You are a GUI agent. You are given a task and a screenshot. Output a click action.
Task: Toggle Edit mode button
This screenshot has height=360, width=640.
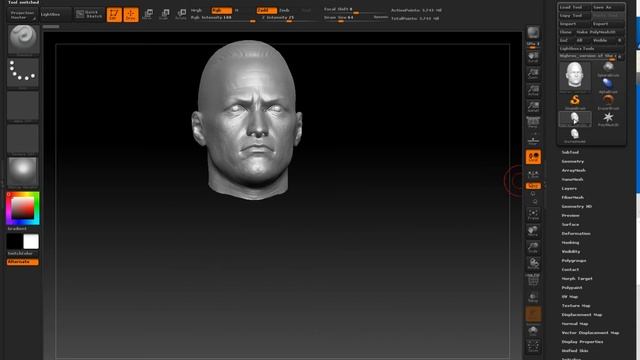(x=114, y=15)
